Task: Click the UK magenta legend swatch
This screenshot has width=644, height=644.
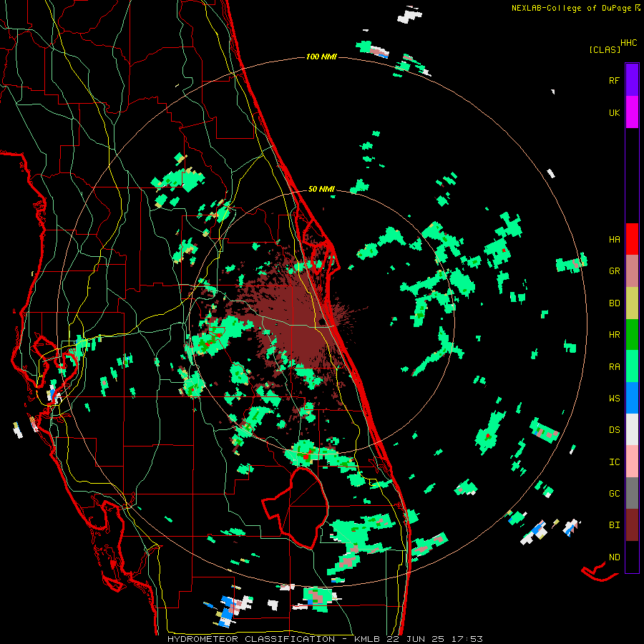Action: pos(632,112)
